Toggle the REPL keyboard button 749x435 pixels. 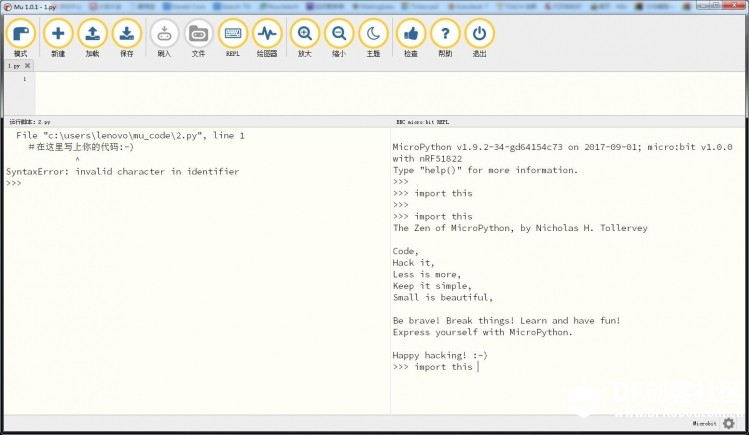click(x=233, y=38)
